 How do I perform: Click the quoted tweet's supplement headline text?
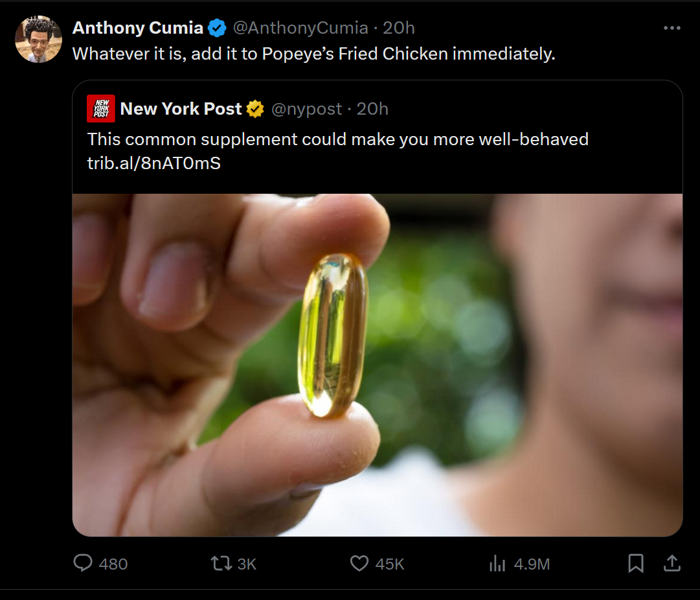coord(337,139)
